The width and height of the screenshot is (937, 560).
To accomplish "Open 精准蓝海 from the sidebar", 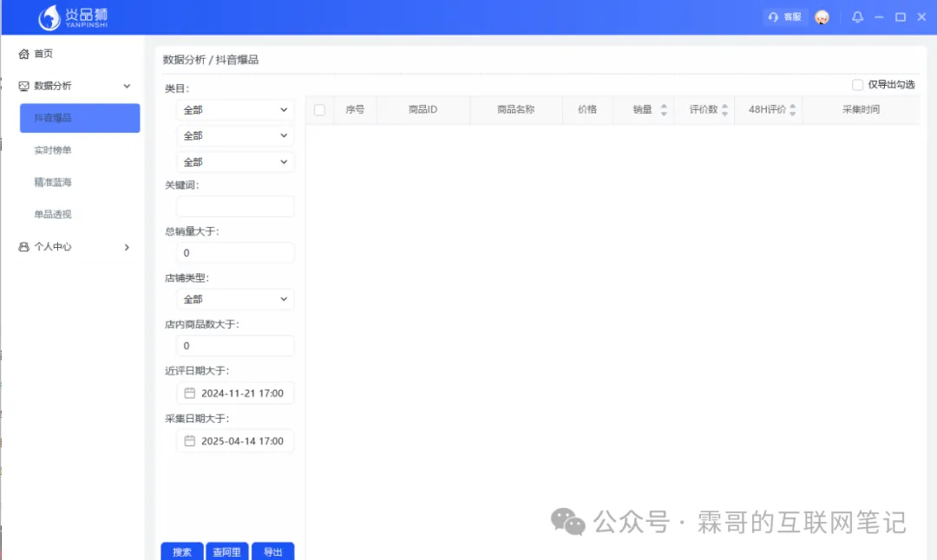I will pos(53,183).
